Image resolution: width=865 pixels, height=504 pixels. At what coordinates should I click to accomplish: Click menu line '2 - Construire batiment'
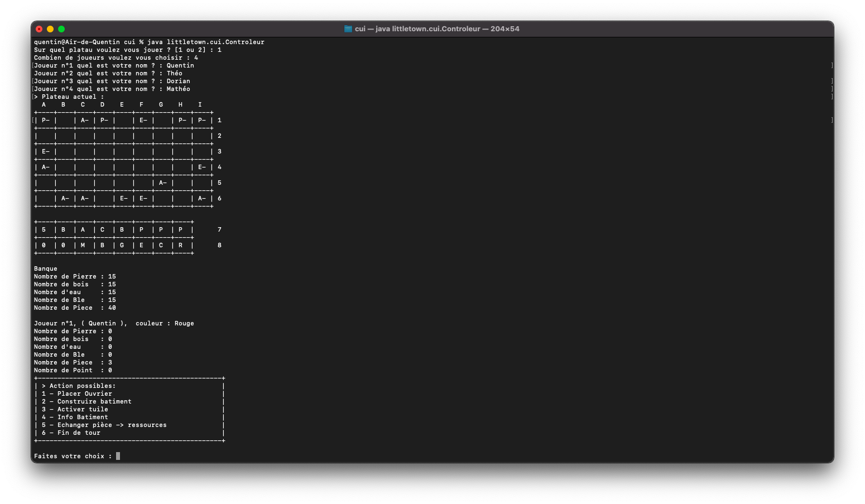click(86, 401)
